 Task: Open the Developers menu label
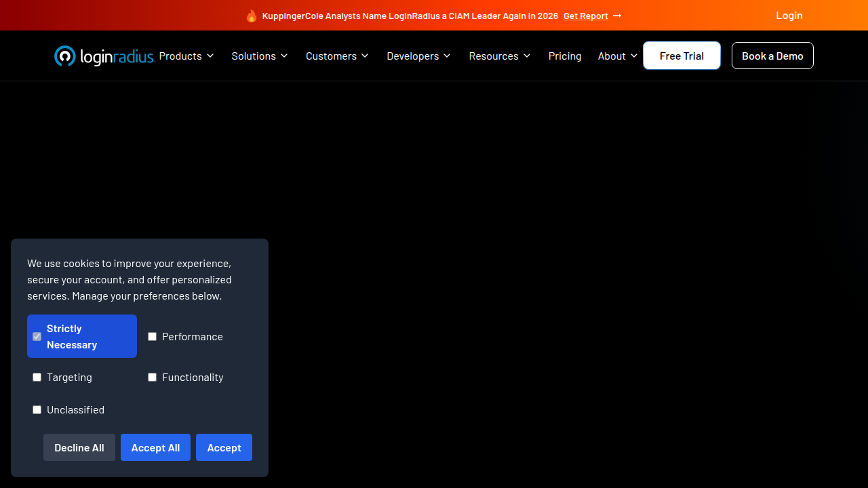pyautogui.click(x=413, y=56)
